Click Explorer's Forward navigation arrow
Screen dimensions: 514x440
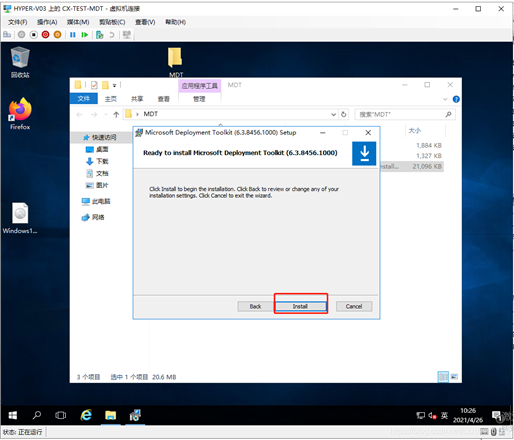[x=94, y=115]
